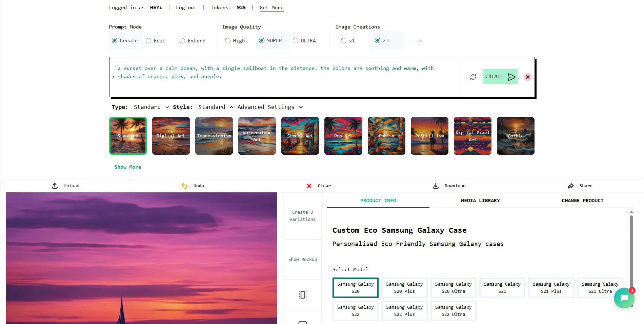The width and height of the screenshot is (644, 324).
Task: Switch to the MEDIA LIBRARY tab
Action: pyautogui.click(x=480, y=201)
